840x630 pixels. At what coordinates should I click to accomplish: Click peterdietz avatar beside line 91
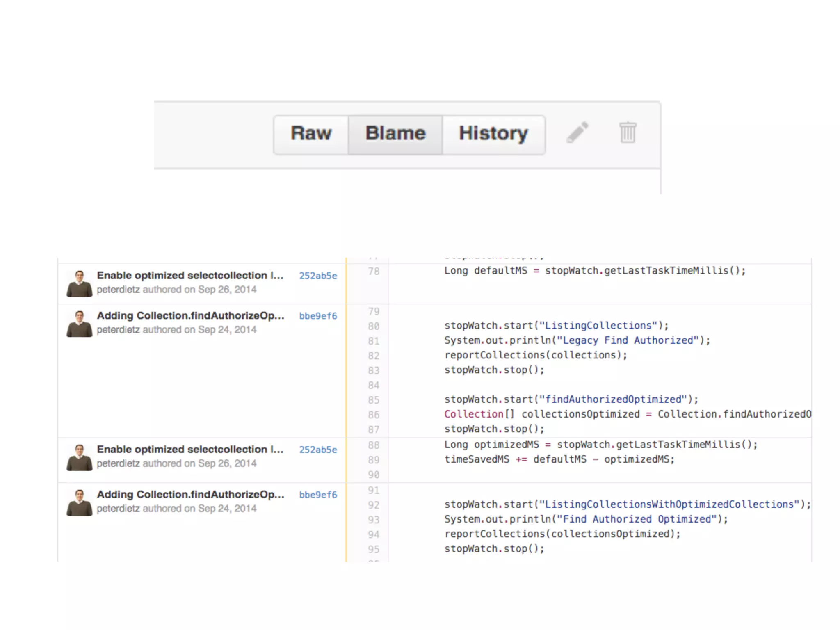tap(79, 502)
